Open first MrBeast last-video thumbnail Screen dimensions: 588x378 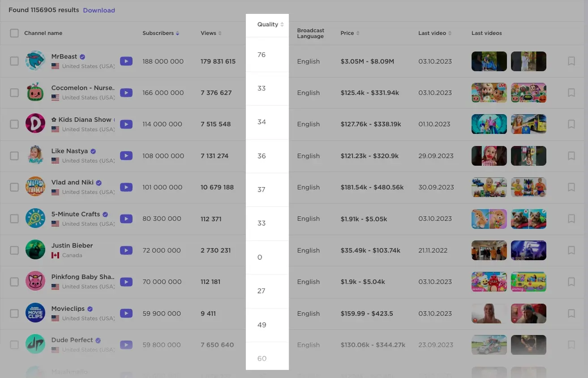[489, 61]
